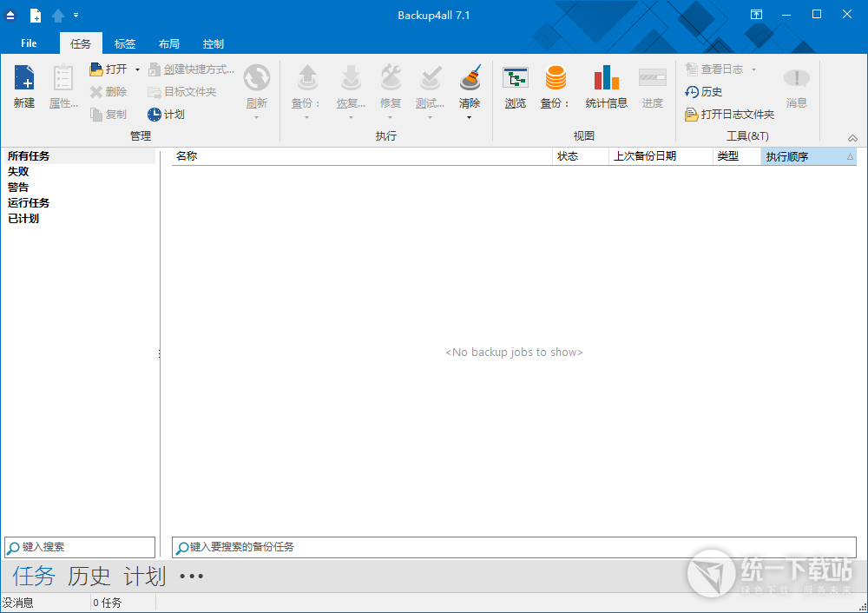868x613 pixels.
Task: Open the quick access toolbar dropdown
Action: point(76,16)
